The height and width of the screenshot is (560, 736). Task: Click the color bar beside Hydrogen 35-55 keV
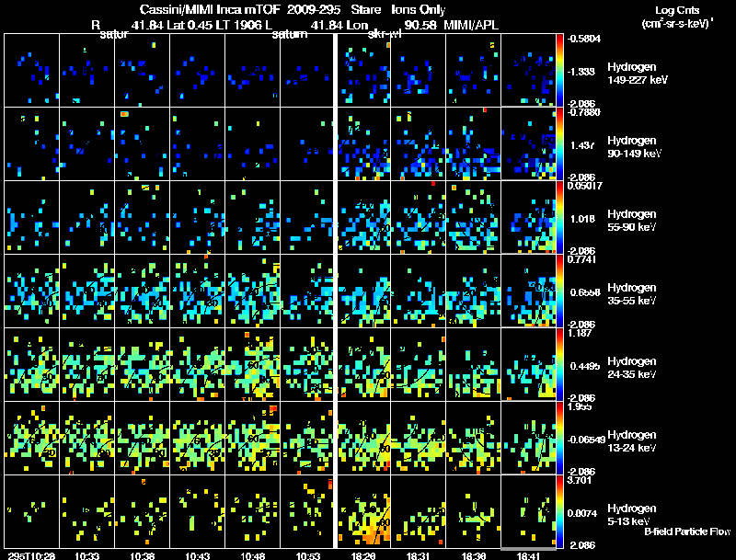coord(559,291)
